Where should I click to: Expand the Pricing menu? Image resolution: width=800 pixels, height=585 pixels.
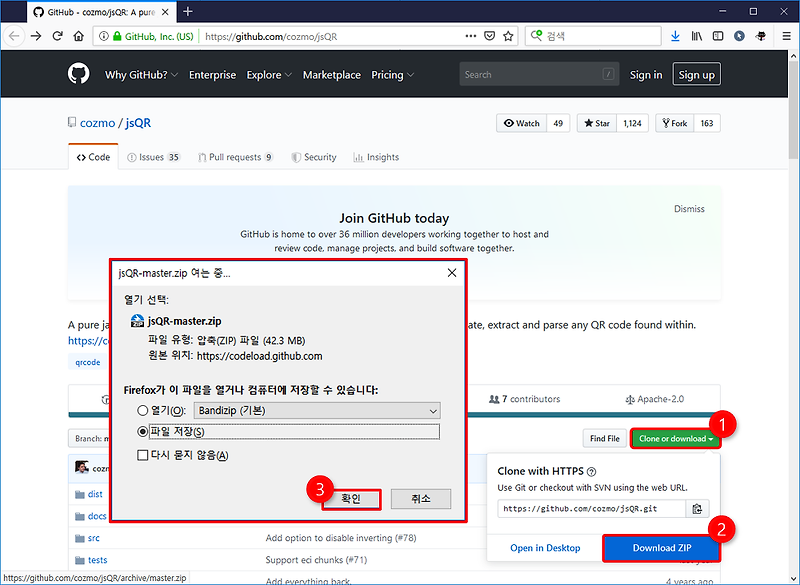(392, 75)
